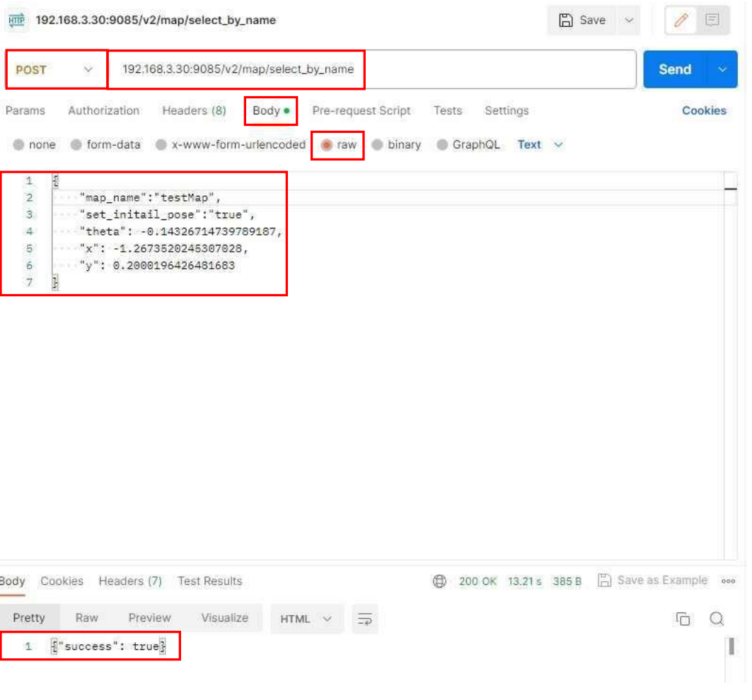Open the Cookies link
752x700 pixels.
(x=703, y=111)
